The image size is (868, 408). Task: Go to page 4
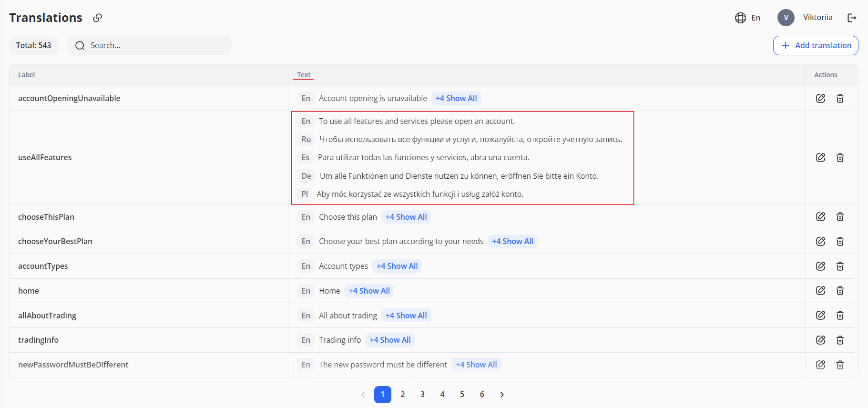pos(442,394)
